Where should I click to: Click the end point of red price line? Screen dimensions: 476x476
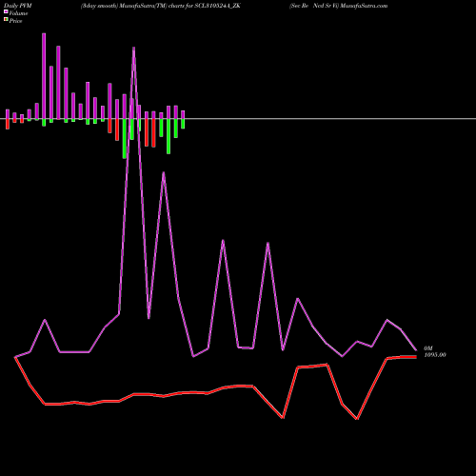pyautogui.click(x=416, y=357)
